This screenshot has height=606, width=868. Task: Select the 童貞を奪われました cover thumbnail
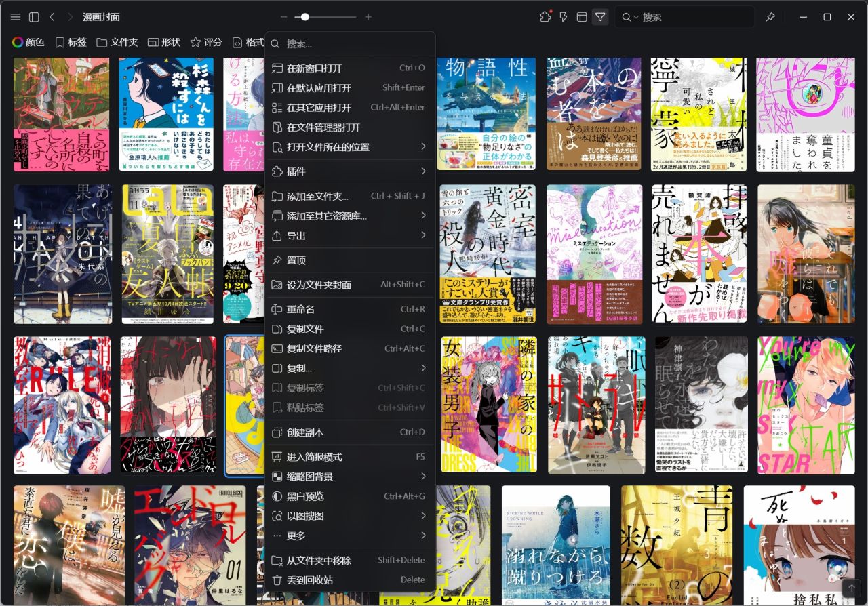tap(806, 114)
